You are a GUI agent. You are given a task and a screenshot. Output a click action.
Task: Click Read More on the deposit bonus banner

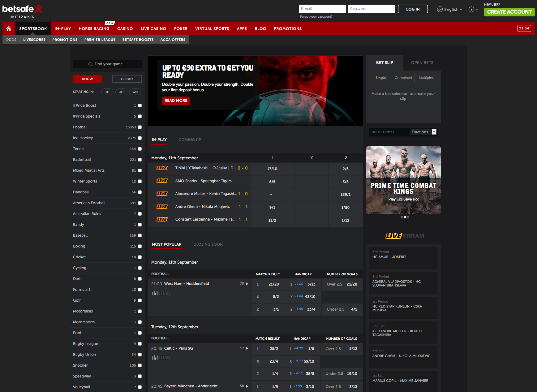pos(176,101)
